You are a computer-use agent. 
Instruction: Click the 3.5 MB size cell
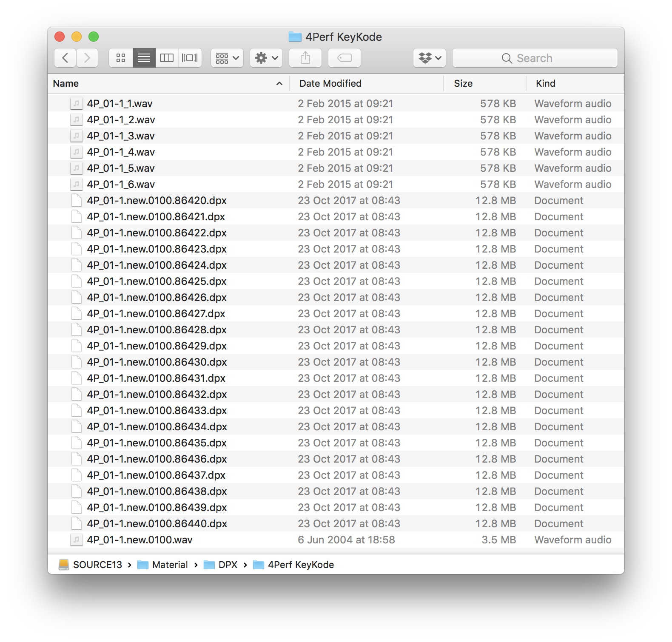tap(498, 540)
